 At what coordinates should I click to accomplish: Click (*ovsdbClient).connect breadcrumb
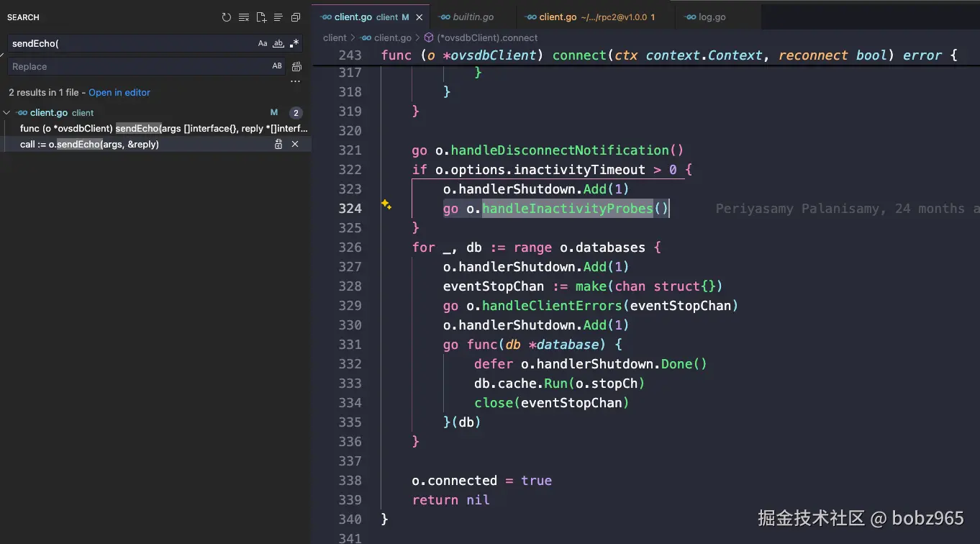tap(487, 37)
